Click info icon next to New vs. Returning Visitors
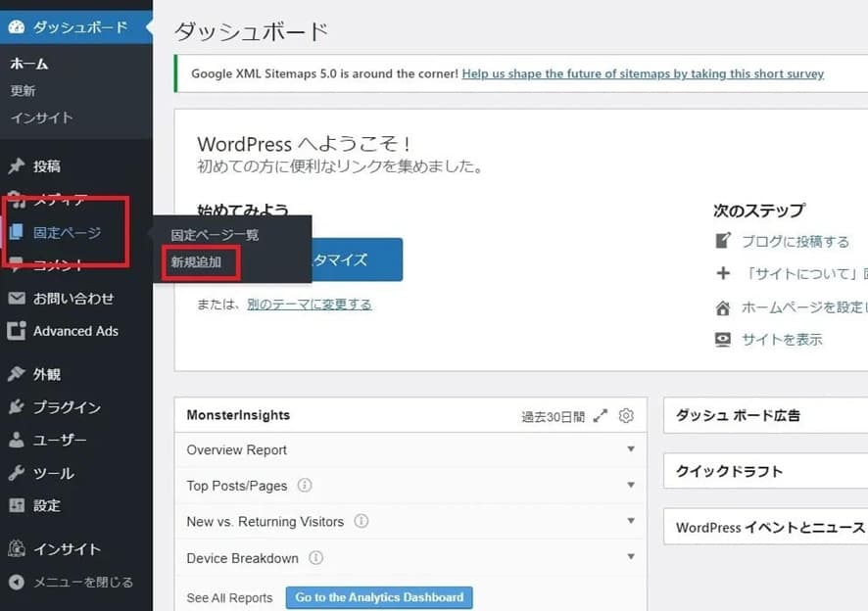 361,521
